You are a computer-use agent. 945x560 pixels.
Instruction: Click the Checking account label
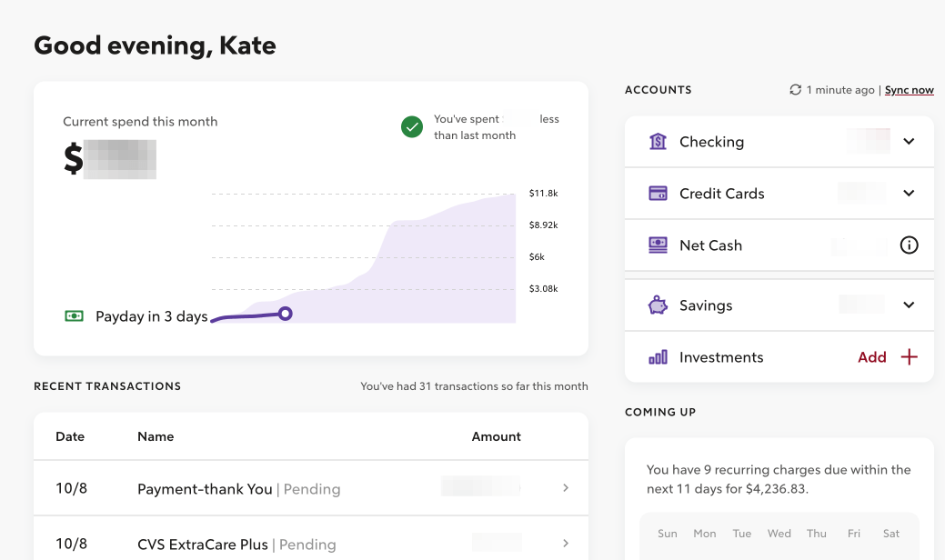[712, 142]
